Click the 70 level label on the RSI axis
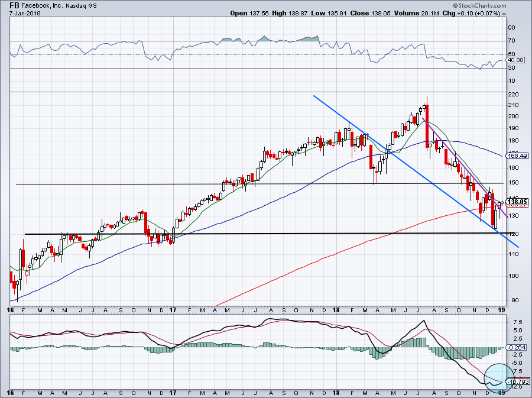This screenshot has width=532, height=398. pyautogui.click(x=512, y=41)
